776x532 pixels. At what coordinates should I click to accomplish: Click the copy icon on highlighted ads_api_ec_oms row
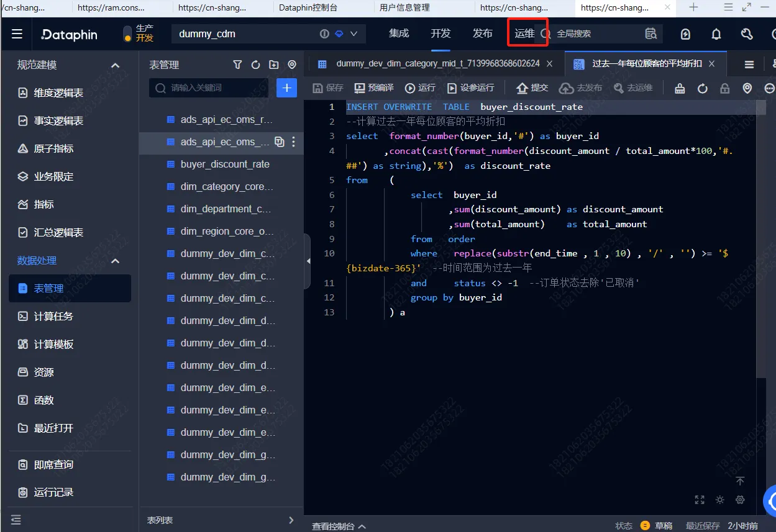click(x=280, y=142)
